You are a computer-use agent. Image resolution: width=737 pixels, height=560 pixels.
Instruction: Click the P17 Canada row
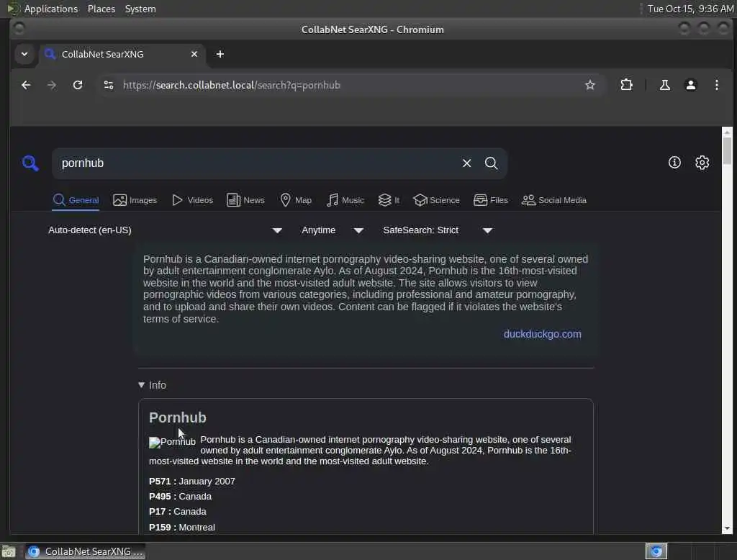(x=178, y=512)
